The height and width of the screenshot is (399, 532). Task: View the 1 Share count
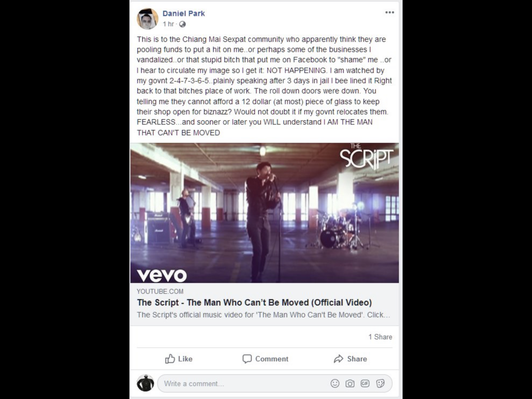pos(380,337)
